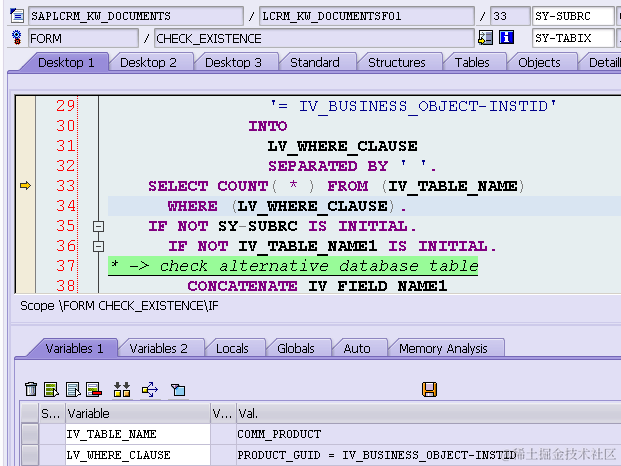
Task: Open the Tables tab
Action: [x=472, y=63]
